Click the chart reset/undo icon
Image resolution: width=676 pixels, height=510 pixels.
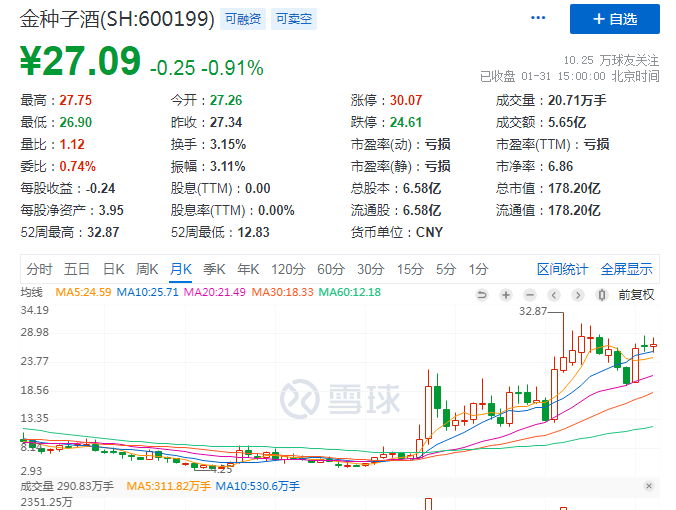pos(482,294)
